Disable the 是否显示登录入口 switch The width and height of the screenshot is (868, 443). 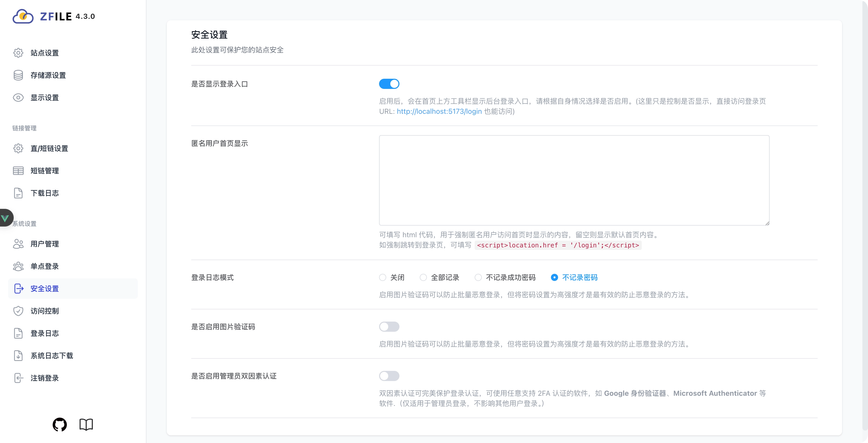pos(389,84)
